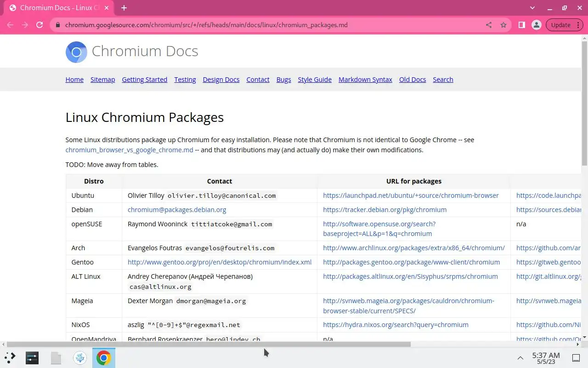Expand the tab search dropdown arrow
This screenshot has height=368, width=588.
(x=532, y=8)
